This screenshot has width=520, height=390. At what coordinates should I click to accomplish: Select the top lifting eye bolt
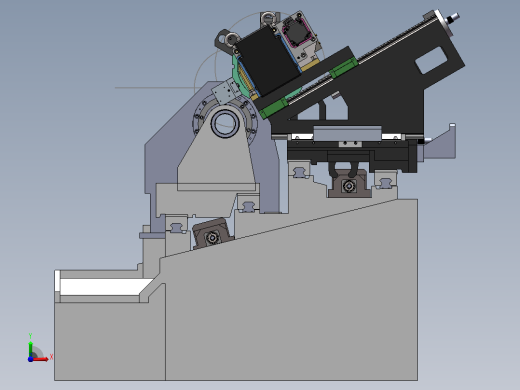(x=267, y=18)
